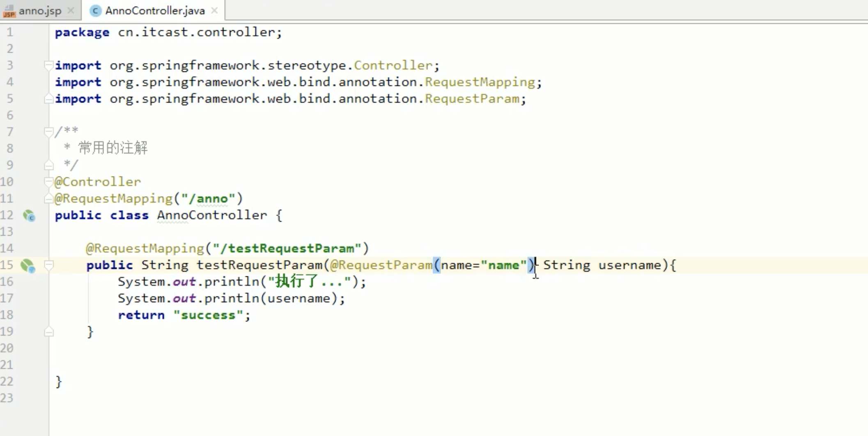Screen dimensions: 868x436
Task: Click the return keyword on line 18
Action: (x=141, y=315)
